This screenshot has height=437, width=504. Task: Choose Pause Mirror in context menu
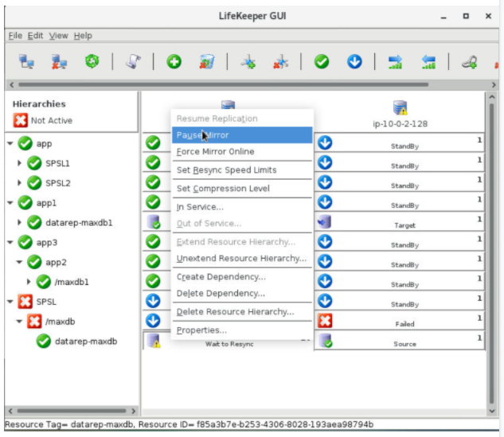click(242, 135)
